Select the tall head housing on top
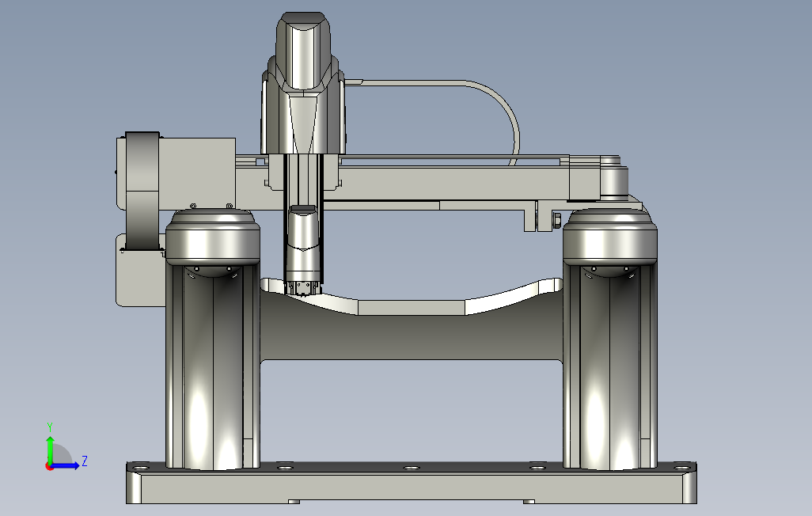 pos(303,83)
